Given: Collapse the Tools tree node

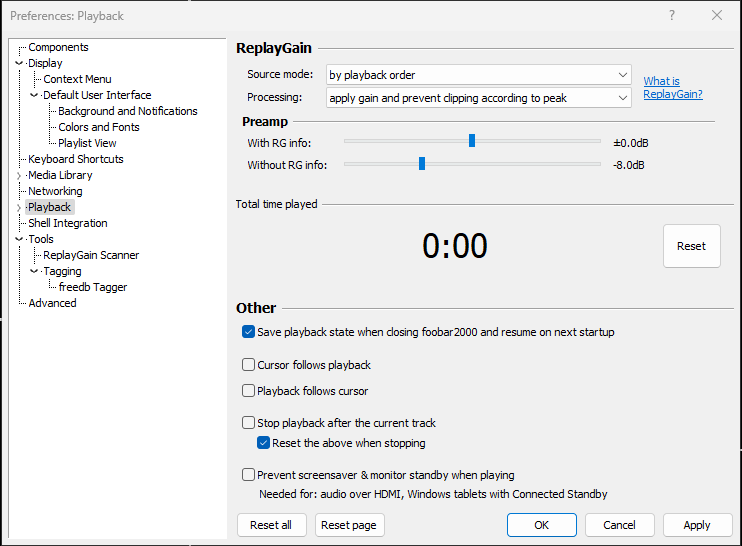Looking at the screenshot, I should tap(19, 239).
